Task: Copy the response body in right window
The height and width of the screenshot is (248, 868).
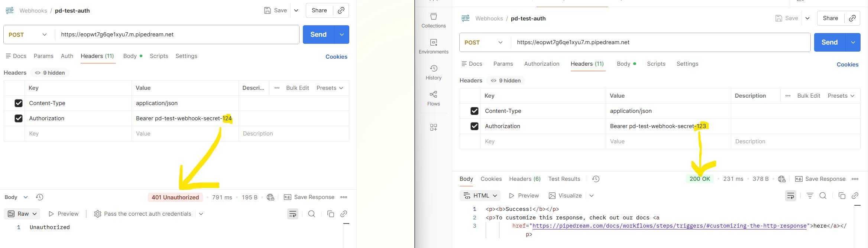Action: click(842, 196)
